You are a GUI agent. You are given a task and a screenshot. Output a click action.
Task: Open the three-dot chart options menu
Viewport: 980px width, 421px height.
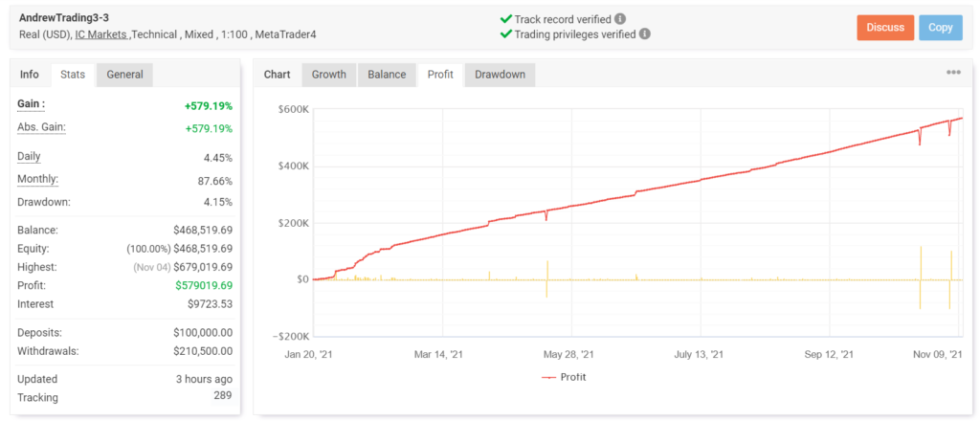[x=953, y=73]
